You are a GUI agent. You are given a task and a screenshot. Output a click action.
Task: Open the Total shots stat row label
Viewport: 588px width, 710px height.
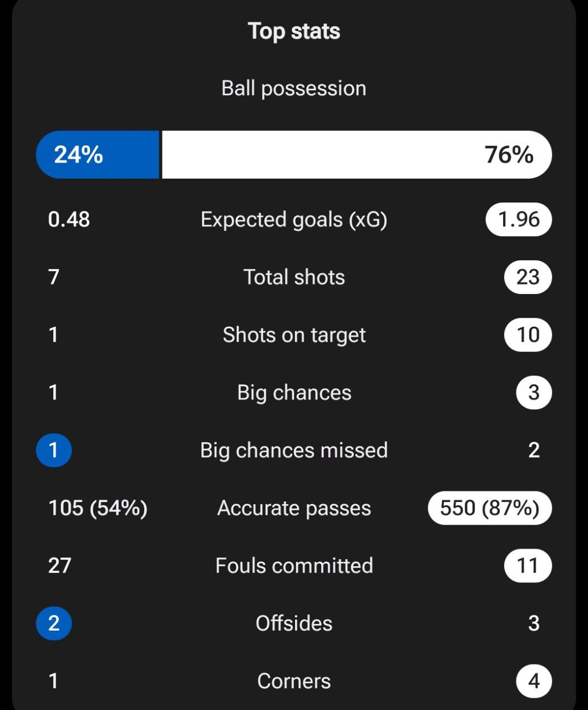point(293,277)
